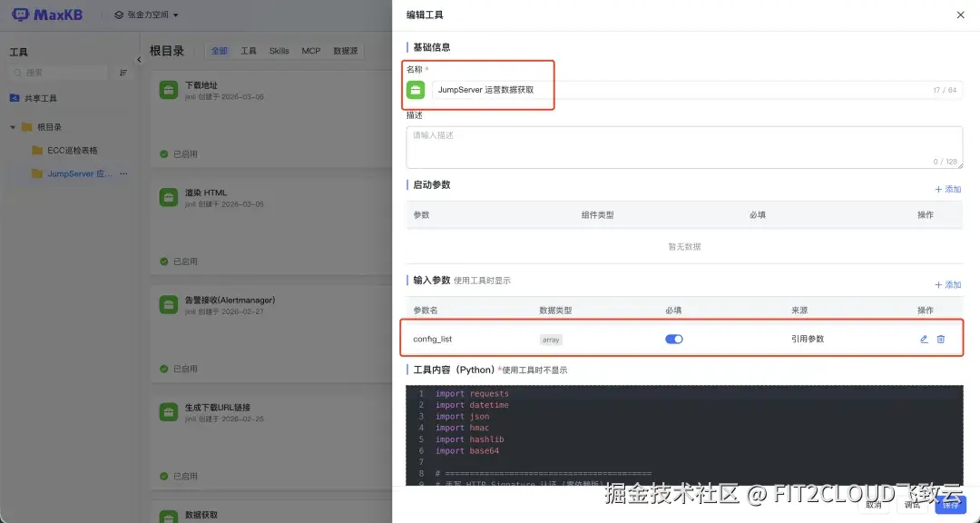Click the 取消 cancel button
Viewport: 980px width, 523px height.
[x=874, y=504]
